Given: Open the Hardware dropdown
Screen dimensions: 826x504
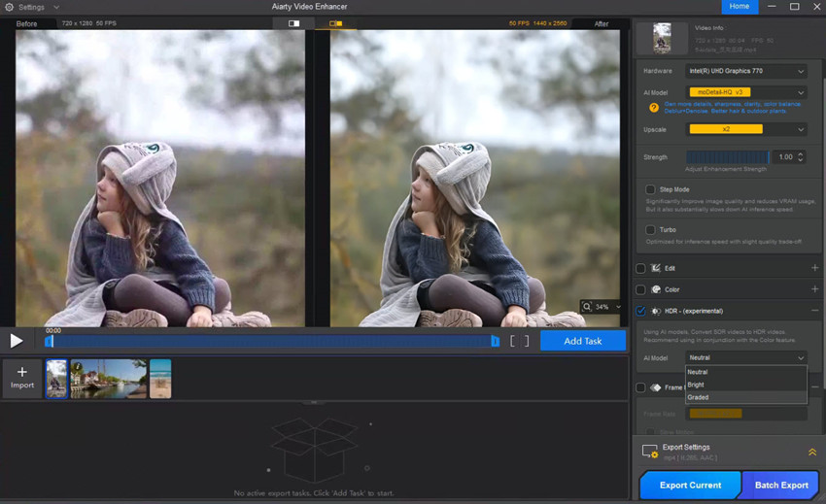Looking at the screenshot, I should point(746,71).
